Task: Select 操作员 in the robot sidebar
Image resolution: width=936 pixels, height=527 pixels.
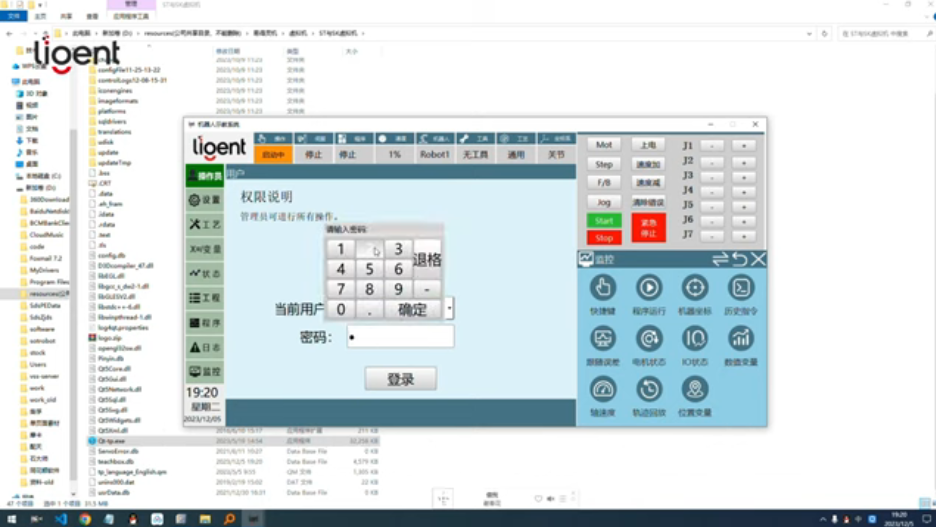Action: pos(205,175)
